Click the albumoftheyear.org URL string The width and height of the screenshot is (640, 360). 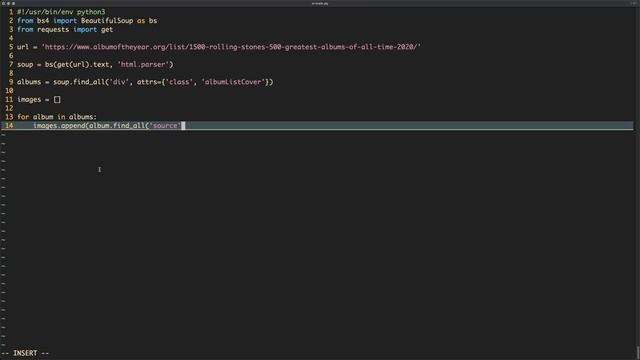tap(231, 47)
